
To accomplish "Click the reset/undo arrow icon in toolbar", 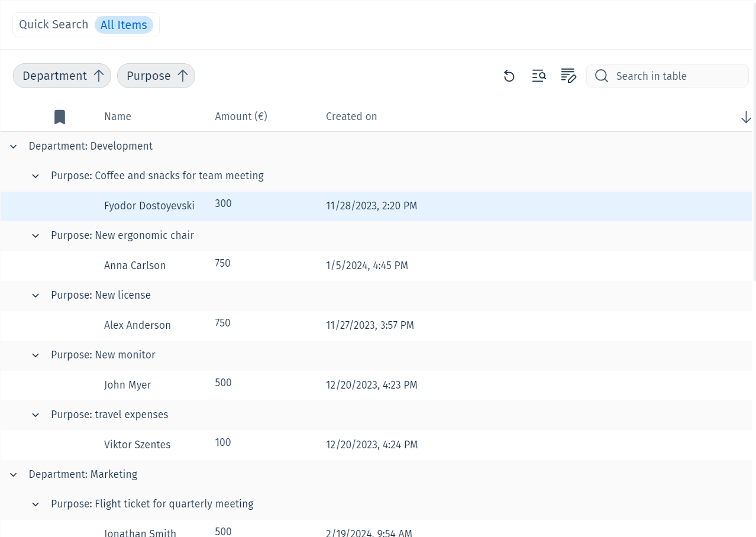I will coord(509,76).
